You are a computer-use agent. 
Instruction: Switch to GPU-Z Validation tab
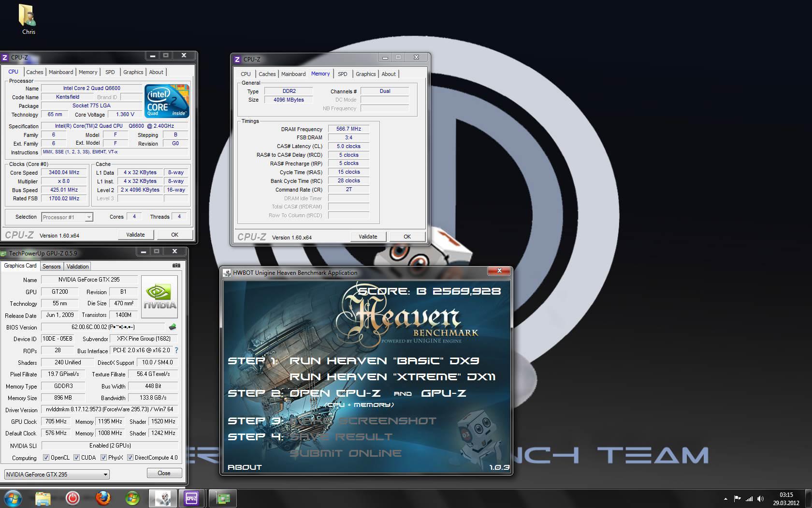tap(77, 267)
